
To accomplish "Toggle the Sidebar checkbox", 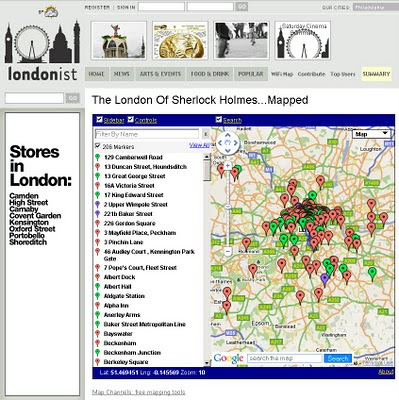I will tap(99, 119).
